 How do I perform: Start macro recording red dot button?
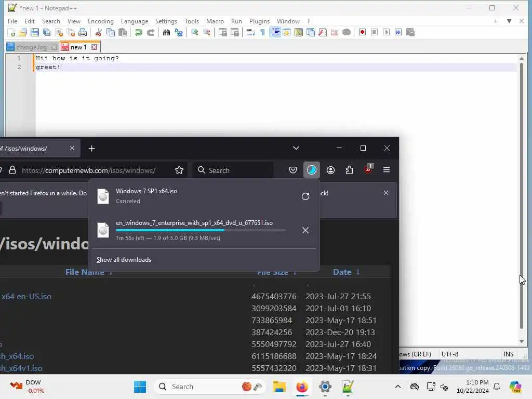point(362,32)
